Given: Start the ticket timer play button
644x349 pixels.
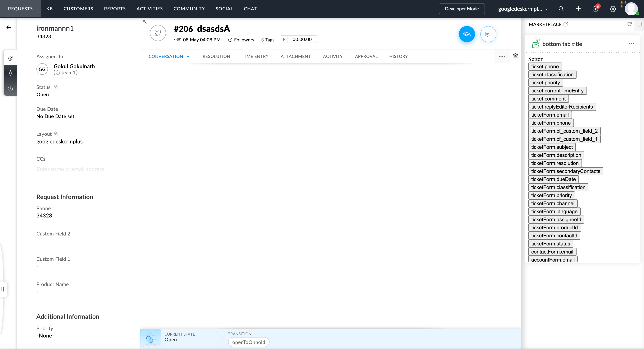Looking at the screenshot, I should pyautogui.click(x=284, y=39).
